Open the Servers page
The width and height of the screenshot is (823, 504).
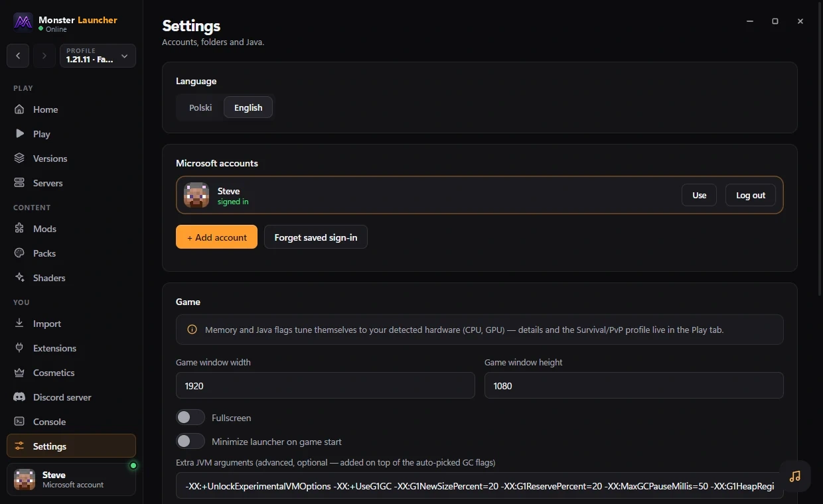(x=71, y=183)
